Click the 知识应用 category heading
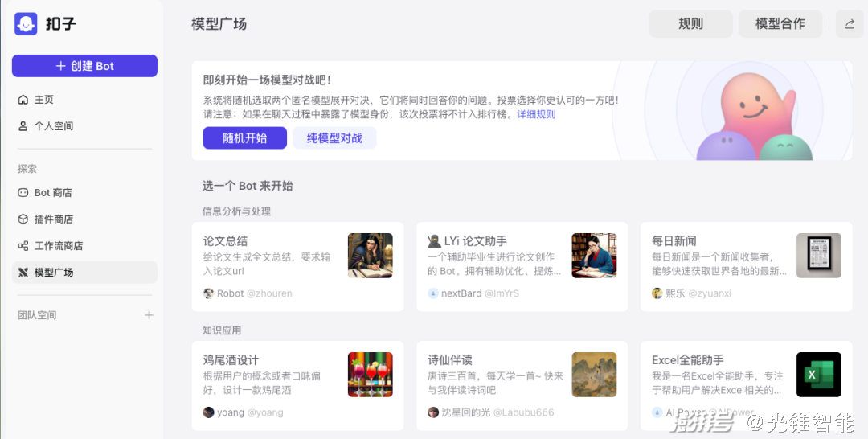The height and width of the screenshot is (439, 868). pyautogui.click(x=222, y=330)
